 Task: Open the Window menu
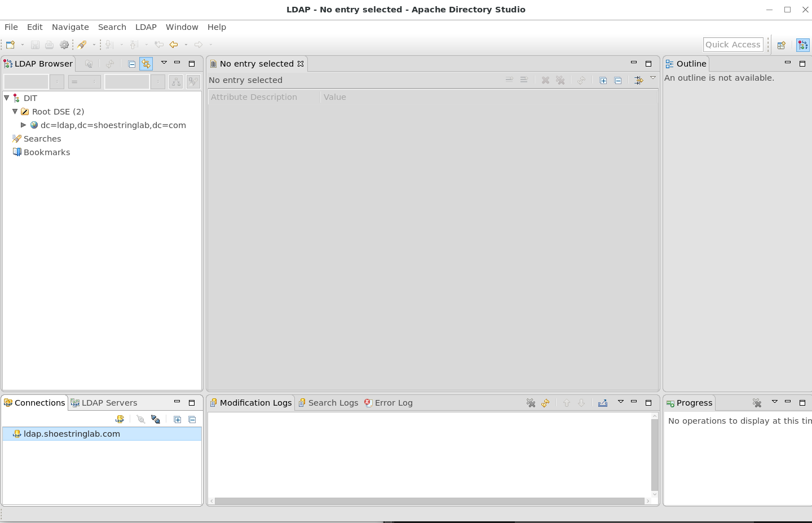tap(182, 27)
